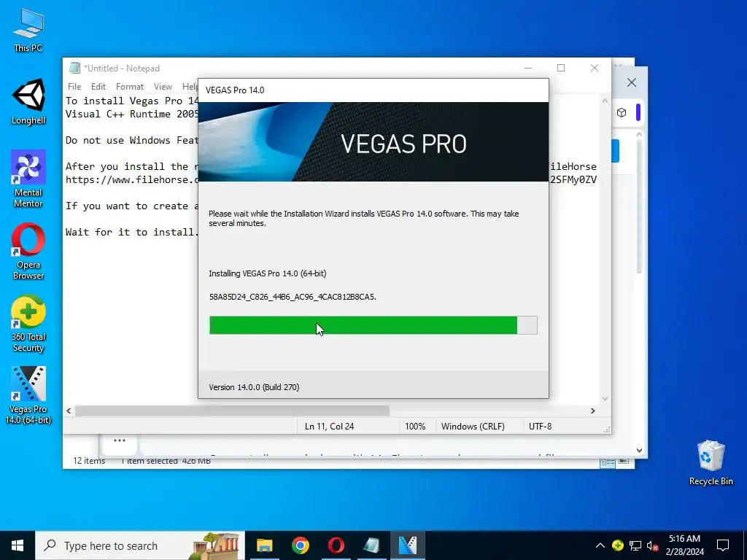Open Notepad File menu
The width and height of the screenshot is (747, 560).
pos(74,87)
